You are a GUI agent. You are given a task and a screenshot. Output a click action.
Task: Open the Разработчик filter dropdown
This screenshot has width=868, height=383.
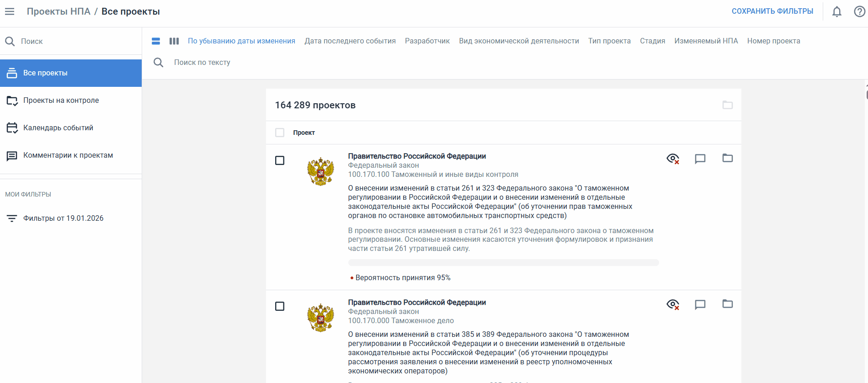coord(427,41)
